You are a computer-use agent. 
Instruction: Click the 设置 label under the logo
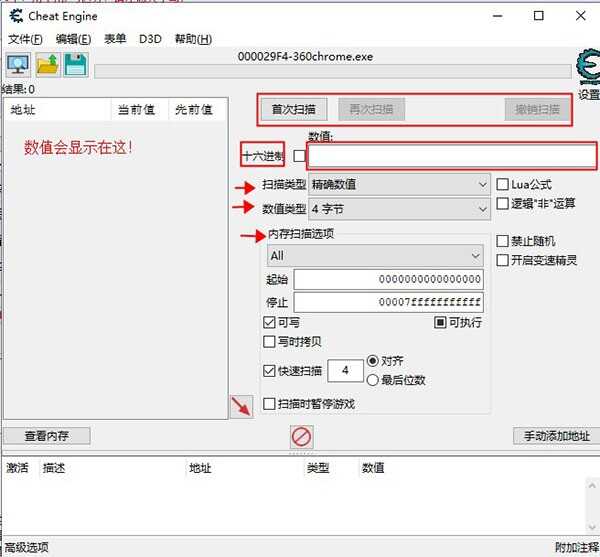click(589, 94)
